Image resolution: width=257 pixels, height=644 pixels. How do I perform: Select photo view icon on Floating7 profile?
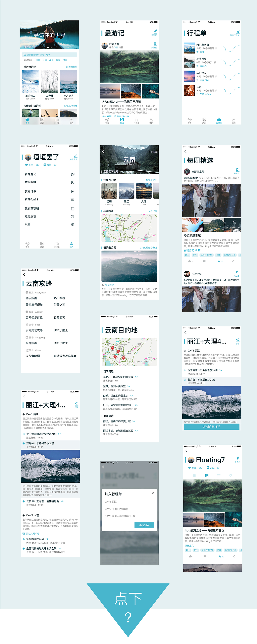(207, 475)
